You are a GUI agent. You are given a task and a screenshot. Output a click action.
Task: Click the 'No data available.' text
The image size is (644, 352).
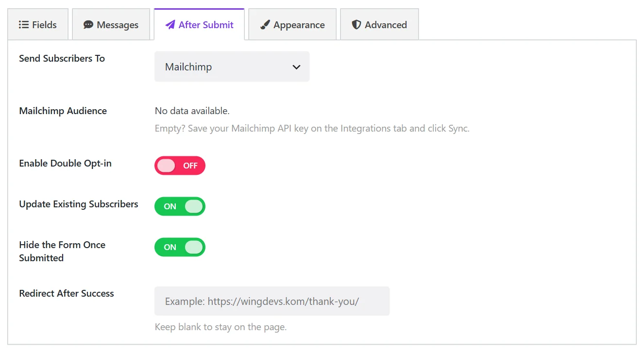tap(192, 111)
